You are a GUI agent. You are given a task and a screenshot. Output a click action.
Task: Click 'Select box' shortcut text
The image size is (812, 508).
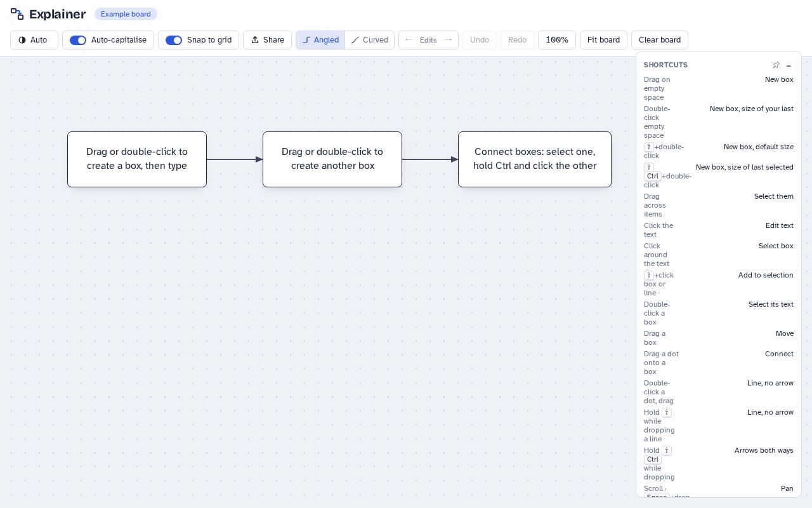[776, 246]
